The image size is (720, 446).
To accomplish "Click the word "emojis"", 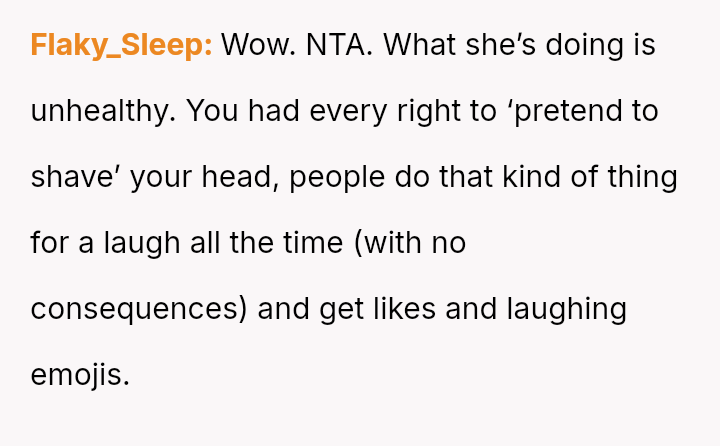I will click(79, 375).
